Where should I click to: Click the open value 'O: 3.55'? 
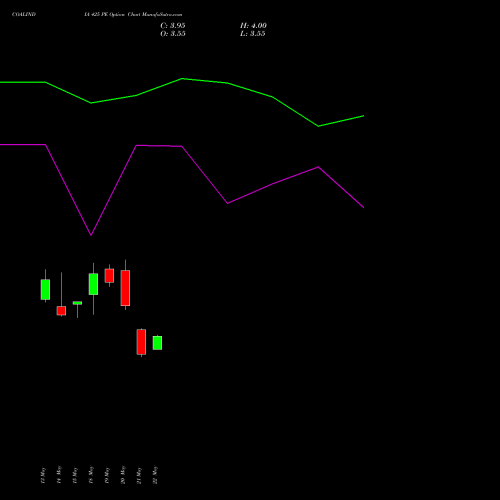[x=173, y=34]
